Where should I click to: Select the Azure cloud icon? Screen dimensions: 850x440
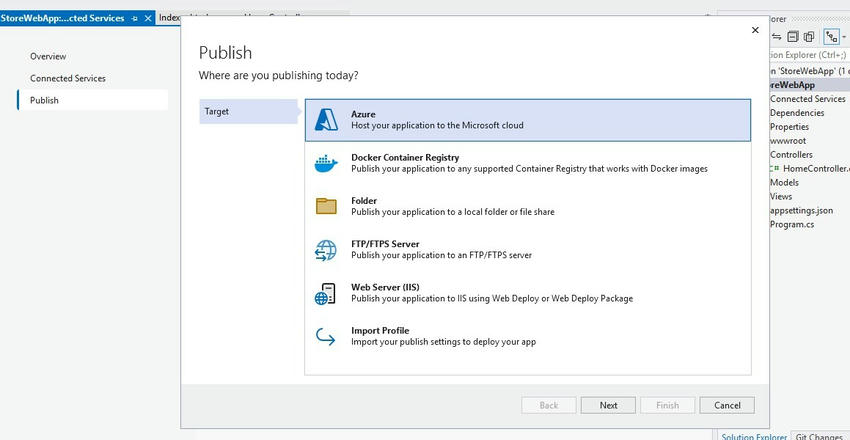(327, 119)
